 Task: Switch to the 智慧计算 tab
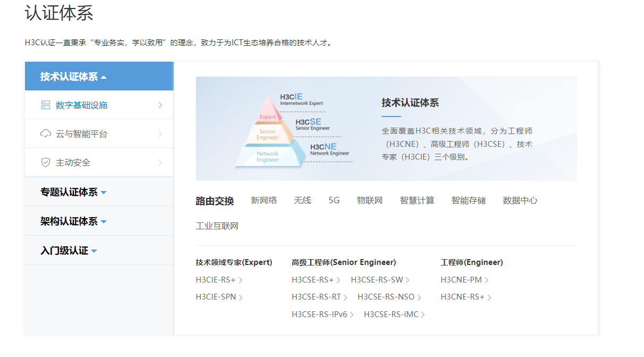click(x=417, y=200)
